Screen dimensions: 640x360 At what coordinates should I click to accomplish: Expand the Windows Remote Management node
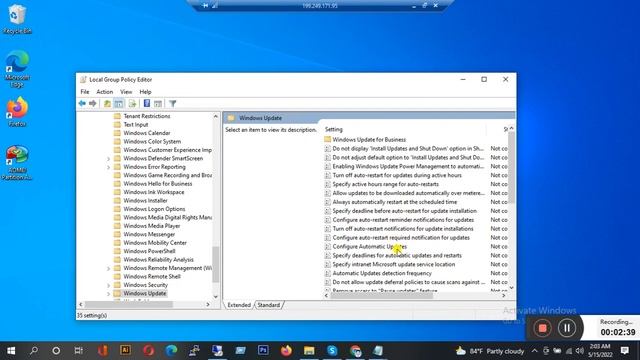pyautogui.click(x=109, y=268)
